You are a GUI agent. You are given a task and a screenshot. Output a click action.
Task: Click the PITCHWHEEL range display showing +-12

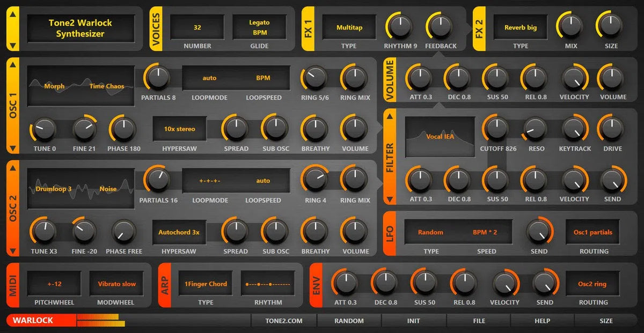pyautogui.click(x=54, y=284)
